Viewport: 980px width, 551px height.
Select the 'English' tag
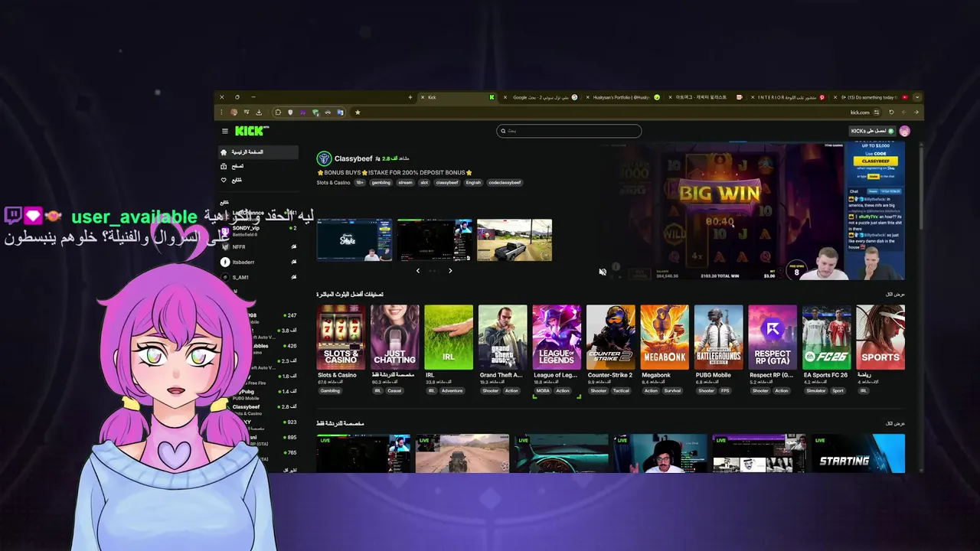tap(473, 183)
